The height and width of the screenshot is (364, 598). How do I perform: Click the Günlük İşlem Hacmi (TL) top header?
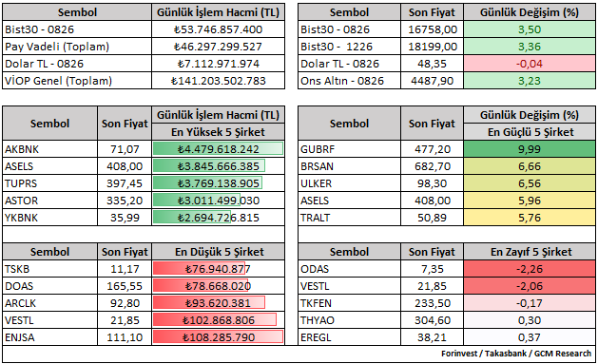point(218,12)
